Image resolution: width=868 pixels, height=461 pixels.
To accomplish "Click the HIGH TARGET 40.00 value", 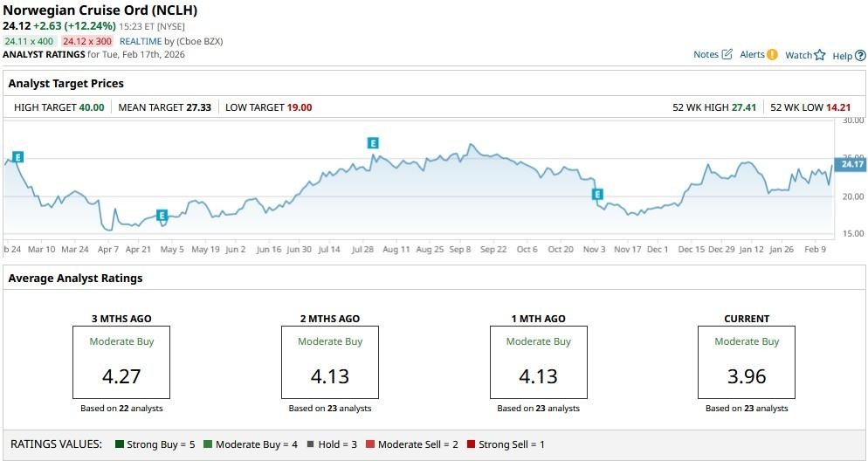I will (92, 107).
